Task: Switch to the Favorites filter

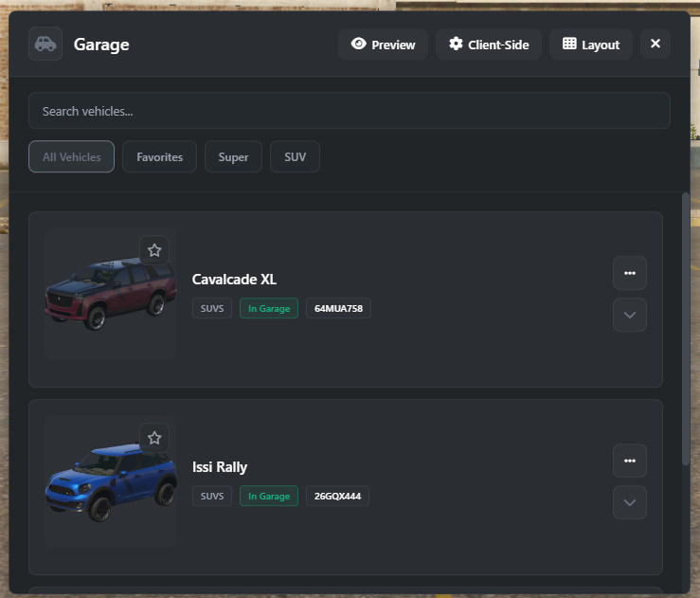Action: [x=159, y=157]
